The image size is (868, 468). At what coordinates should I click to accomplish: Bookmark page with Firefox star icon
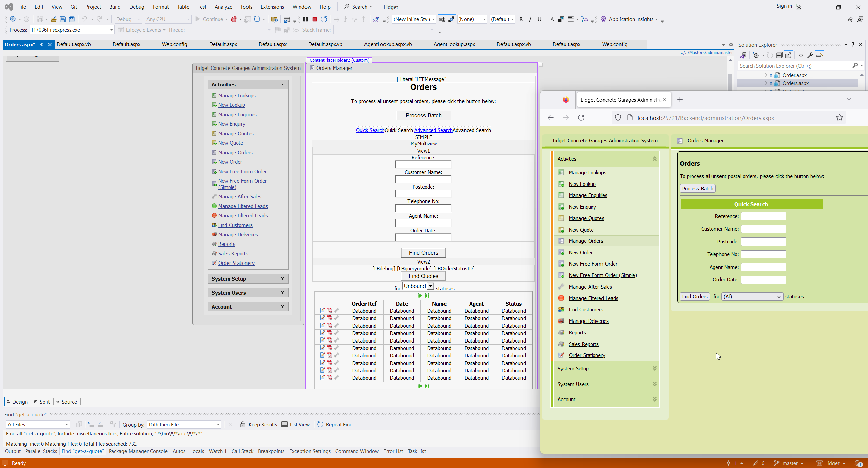pyautogui.click(x=839, y=118)
